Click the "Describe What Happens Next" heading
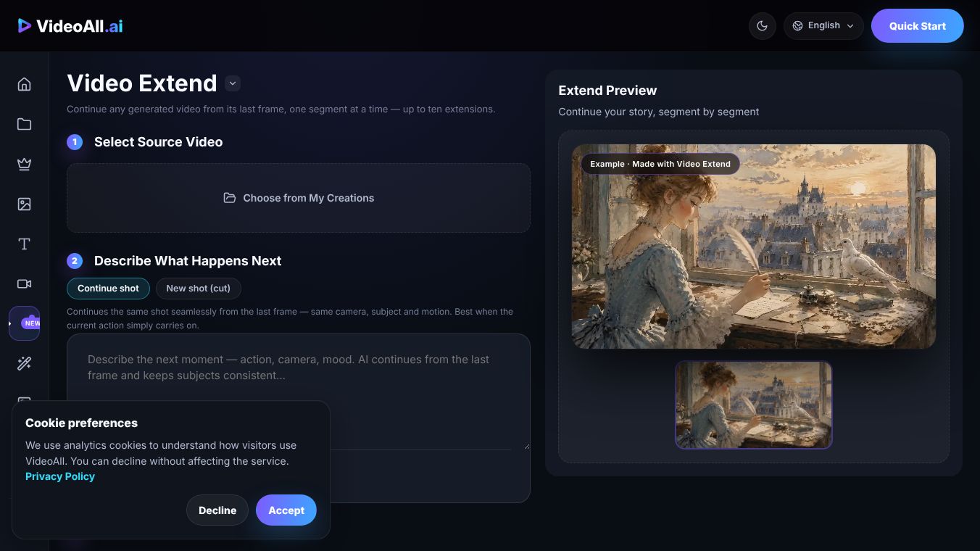The height and width of the screenshot is (551, 980). 188,261
